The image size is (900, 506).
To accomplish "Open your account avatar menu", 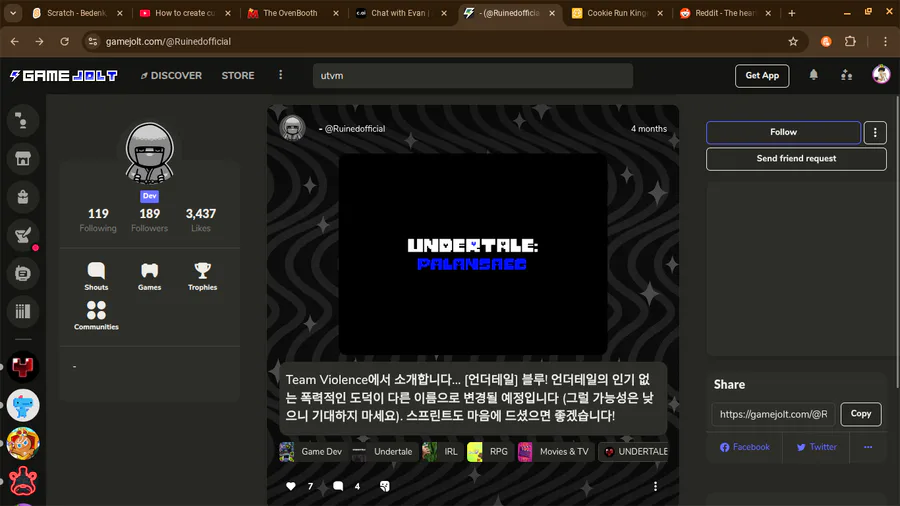I will pyautogui.click(x=881, y=75).
